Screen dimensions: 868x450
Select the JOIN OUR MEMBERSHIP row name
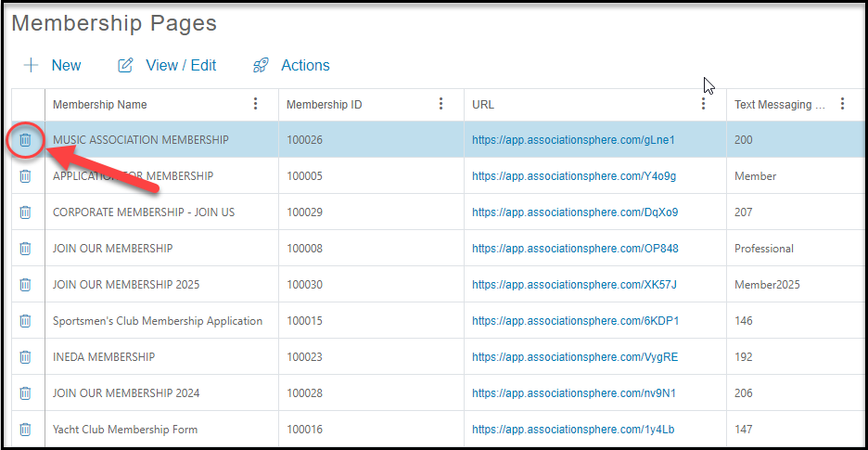113,249
